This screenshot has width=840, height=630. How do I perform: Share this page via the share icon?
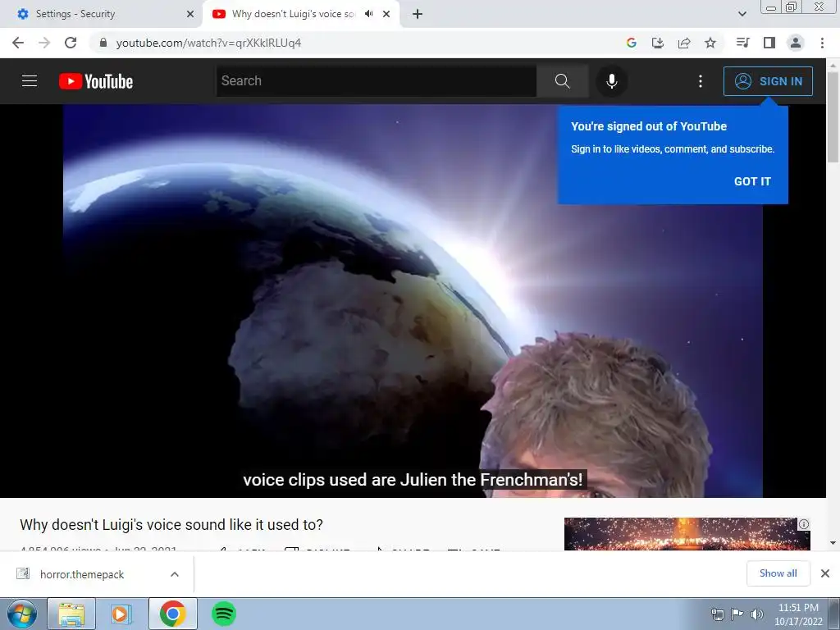point(684,43)
